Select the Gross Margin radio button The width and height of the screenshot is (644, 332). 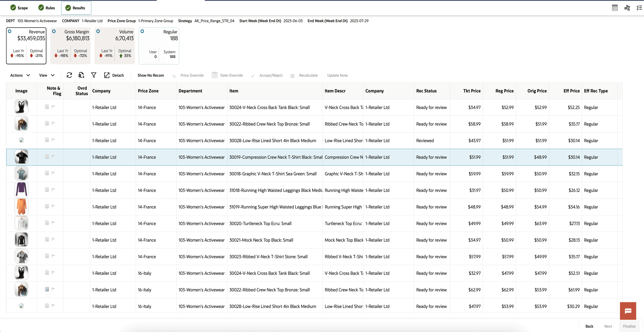[54, 31]
